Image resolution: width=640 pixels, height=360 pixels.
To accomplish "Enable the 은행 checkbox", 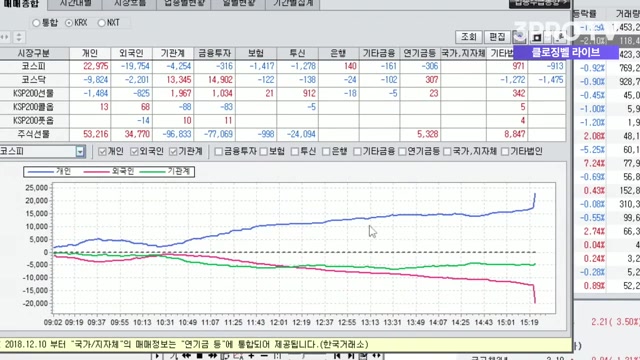I will pyautogui.click(x=326, y=151).
